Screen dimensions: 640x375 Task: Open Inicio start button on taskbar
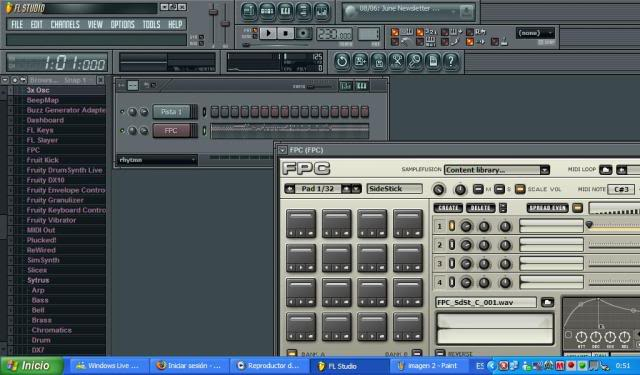31,366
